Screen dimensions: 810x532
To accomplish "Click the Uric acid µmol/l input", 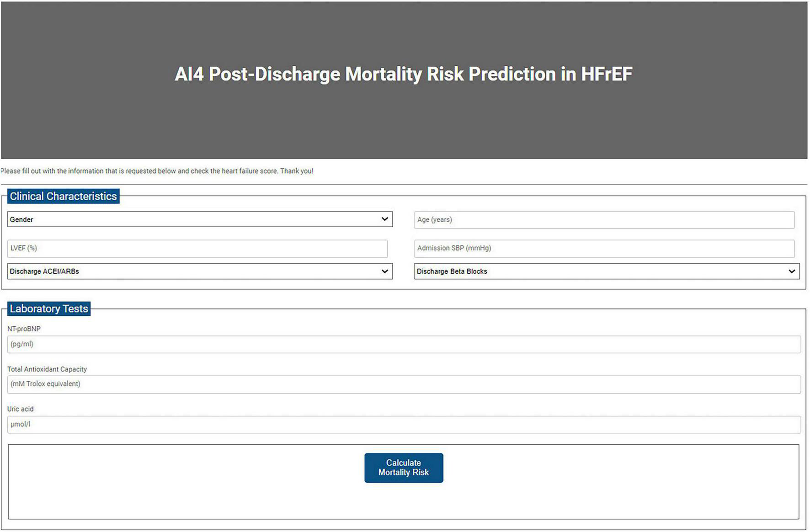I will [404, 424].
